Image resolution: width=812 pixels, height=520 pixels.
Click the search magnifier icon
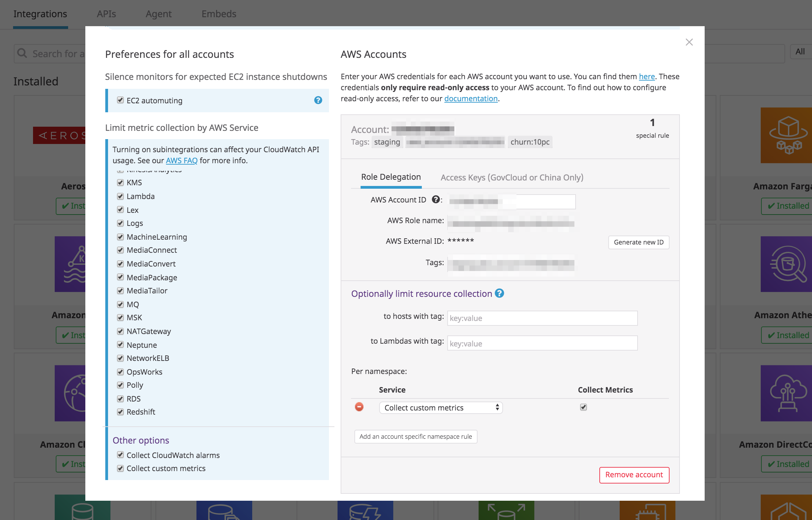[22, 53]
